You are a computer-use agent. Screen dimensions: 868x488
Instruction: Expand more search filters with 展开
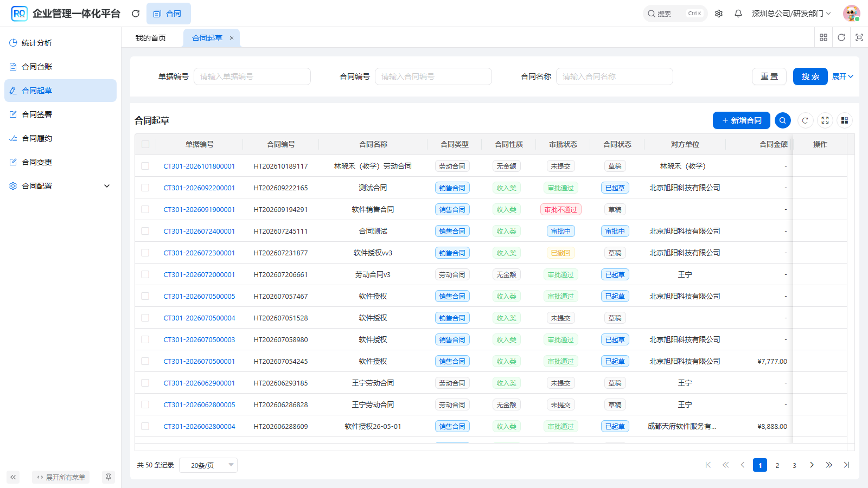[843, 76]
